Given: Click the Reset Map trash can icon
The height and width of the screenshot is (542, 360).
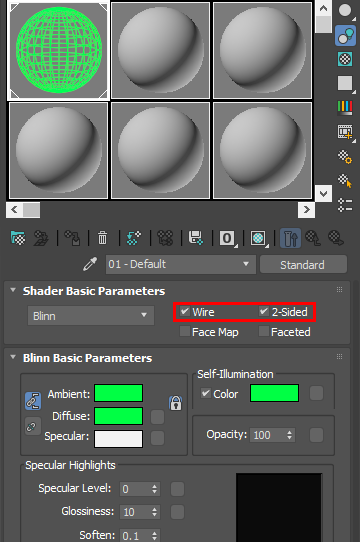Looking at the screenshot, I should (102, 238).
